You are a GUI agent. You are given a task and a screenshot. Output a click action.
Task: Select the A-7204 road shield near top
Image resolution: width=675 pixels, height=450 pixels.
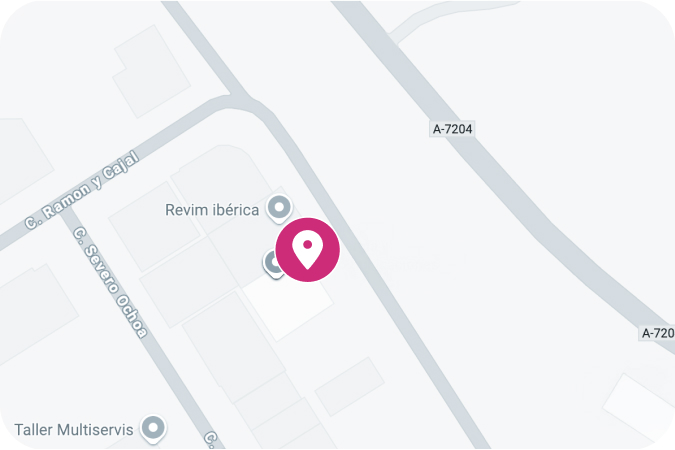(452, 129)
